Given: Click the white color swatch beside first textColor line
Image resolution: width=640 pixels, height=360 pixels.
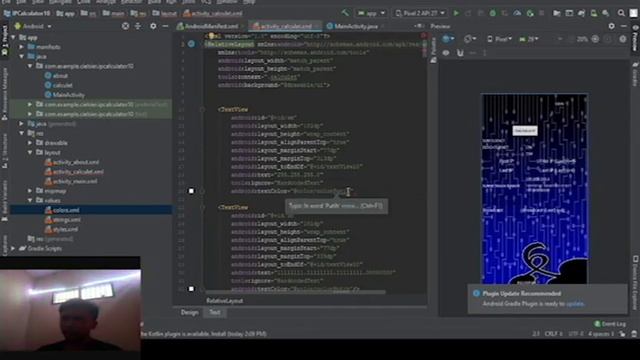Looking at the screenshot, I should point(191,191).
